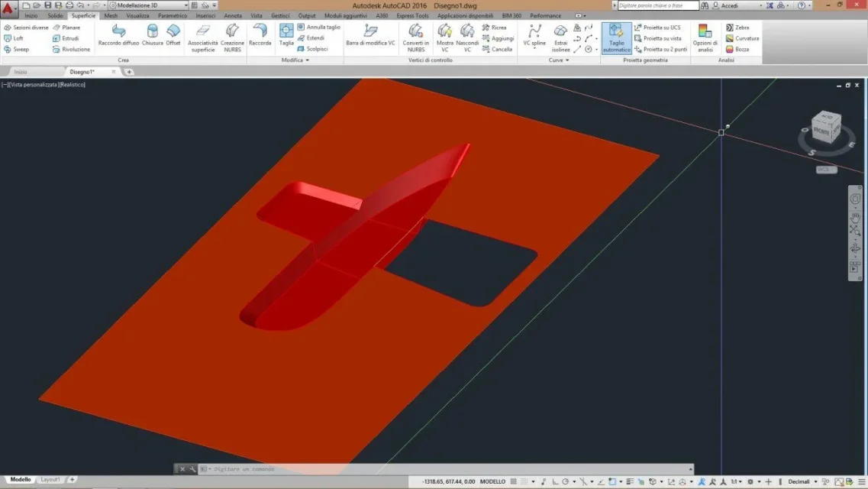Open the WCS dropdown below ViewCube

tap(826, 170)
